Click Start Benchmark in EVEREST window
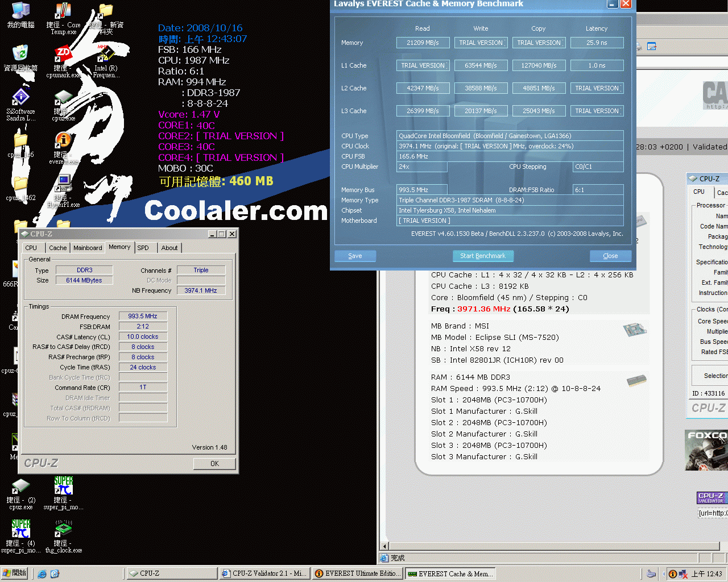 coord(483,256)
